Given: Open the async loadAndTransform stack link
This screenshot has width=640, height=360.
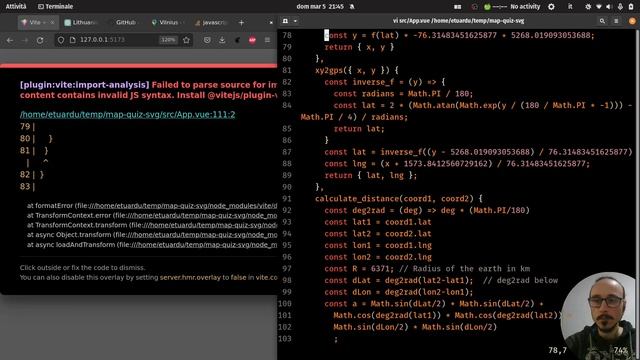Looking at the screenshot, I should coord(203,245).
